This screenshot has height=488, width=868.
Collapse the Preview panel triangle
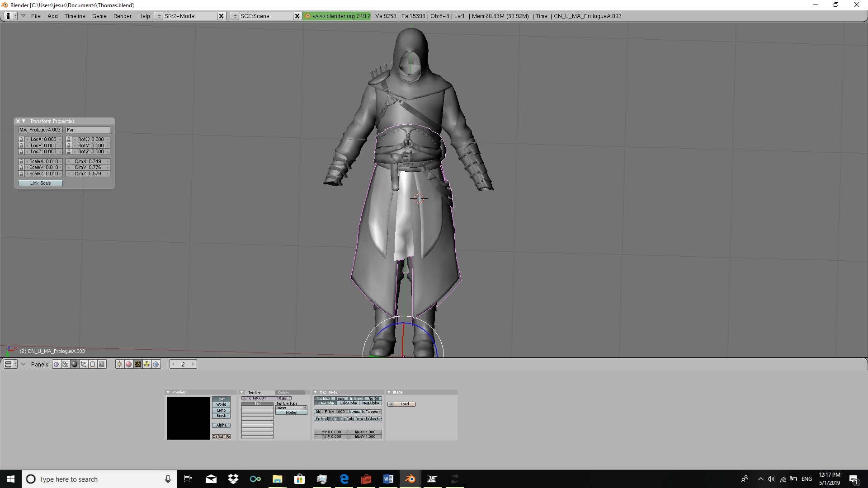pos(168,392)
